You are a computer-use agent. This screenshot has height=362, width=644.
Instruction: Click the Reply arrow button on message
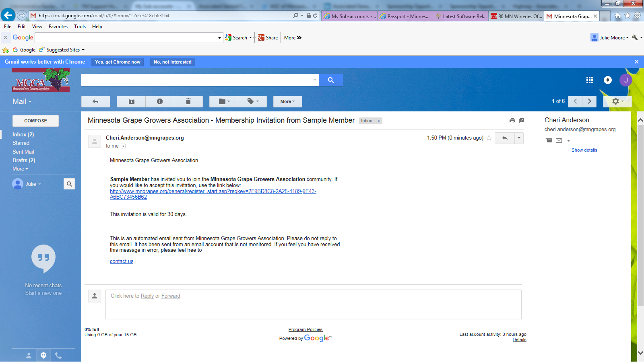coord(505,138)
